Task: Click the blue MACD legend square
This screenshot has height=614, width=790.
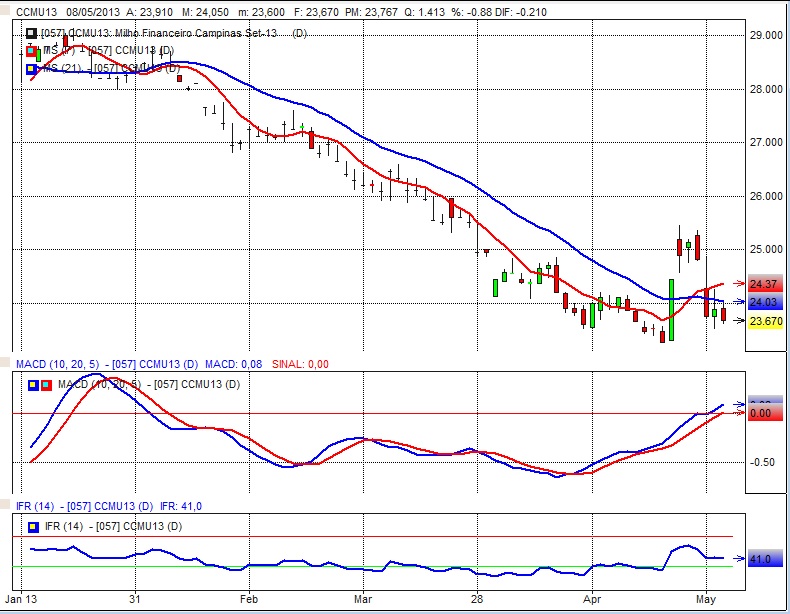Action: (33, 384)
